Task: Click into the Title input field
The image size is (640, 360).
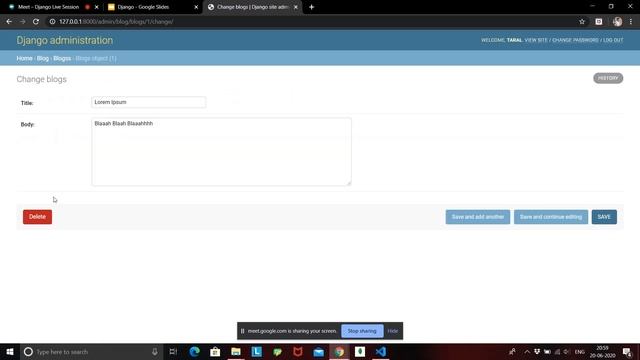Action: pos(149,102)
